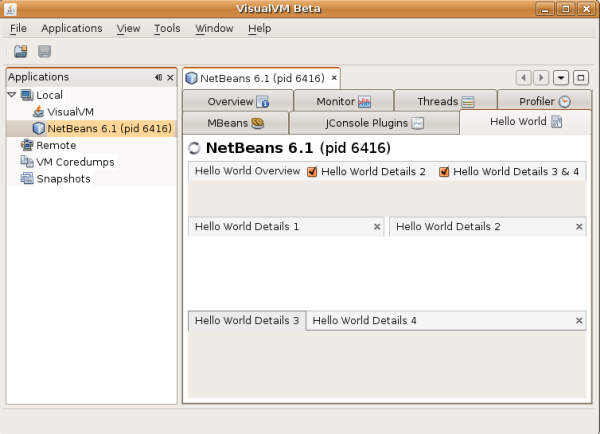The height and width of the screenshot is (434, 600).
Task: Switch to the Threads tab
Action: click(x=445, y=101)
